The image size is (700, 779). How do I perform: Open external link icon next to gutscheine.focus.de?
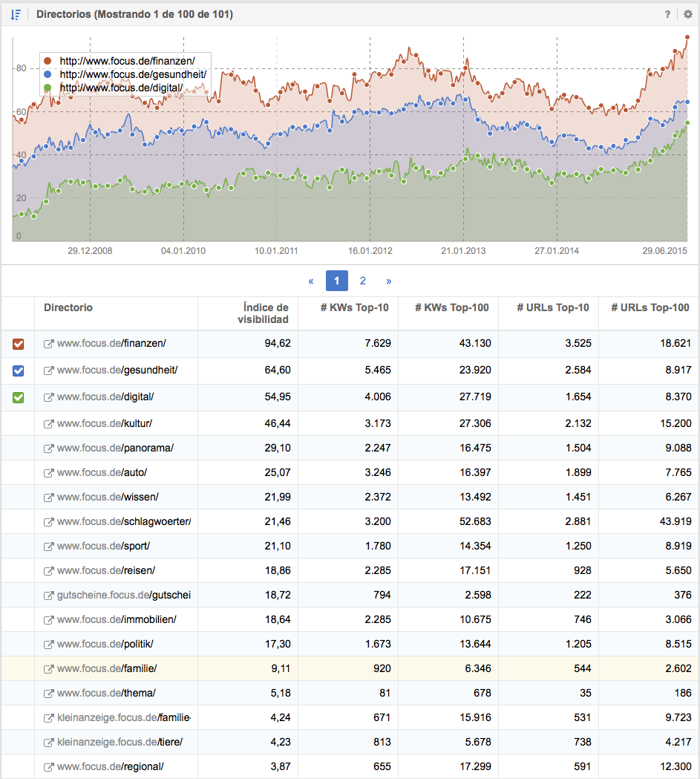49,596
